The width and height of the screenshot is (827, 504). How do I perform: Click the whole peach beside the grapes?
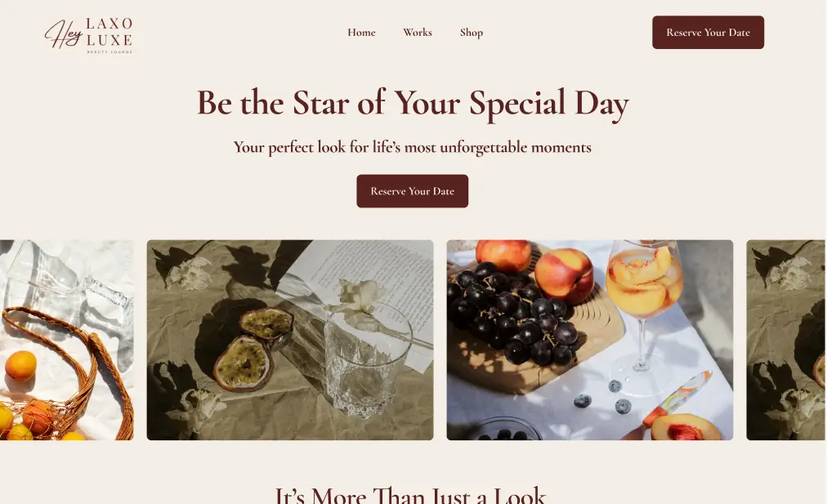[x=564, y=273]
